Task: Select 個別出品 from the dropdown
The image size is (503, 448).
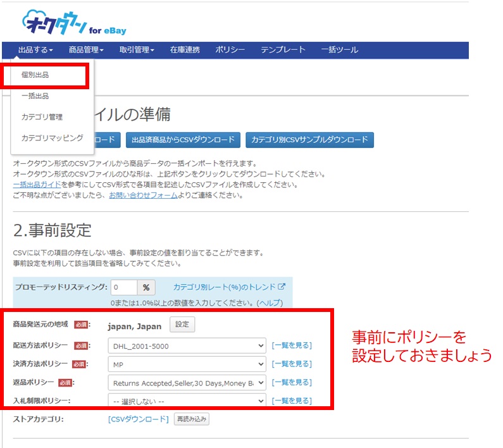Action: (35, 75)
